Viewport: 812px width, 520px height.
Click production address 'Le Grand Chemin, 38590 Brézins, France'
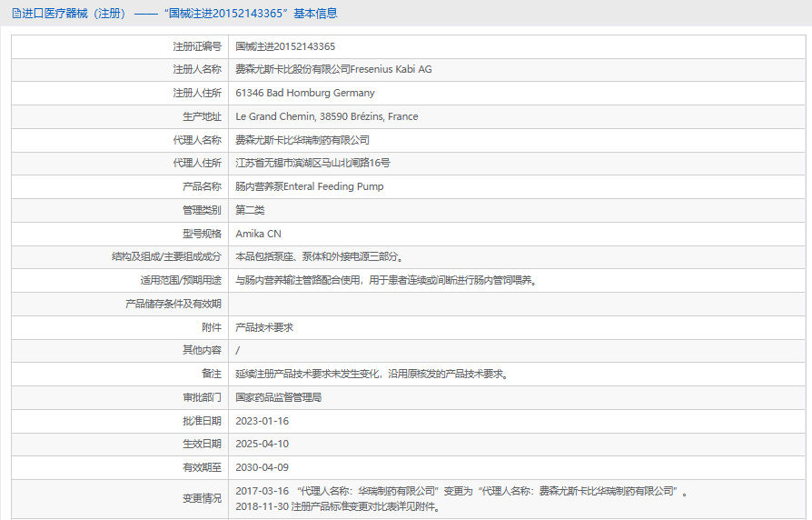(x=327, y=116)
